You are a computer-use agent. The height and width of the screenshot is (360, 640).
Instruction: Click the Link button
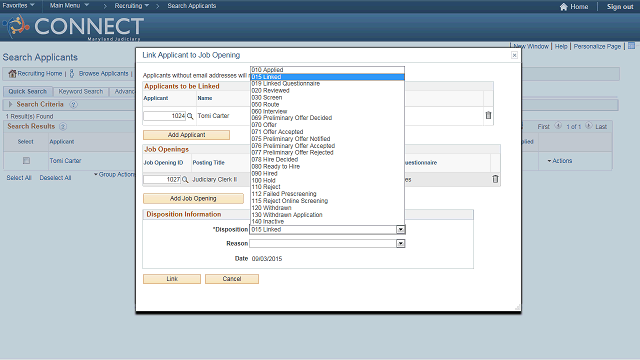pyautogui.click(x=172, y=279)
